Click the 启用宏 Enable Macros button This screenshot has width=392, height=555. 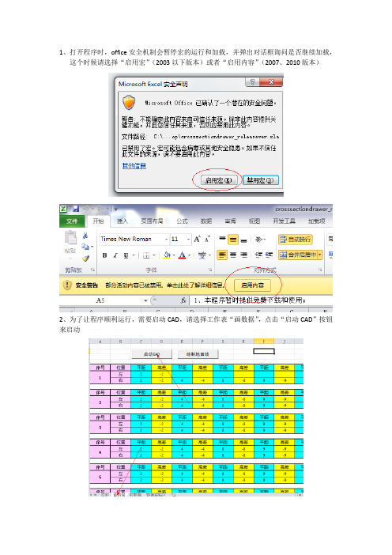[218, 180]
